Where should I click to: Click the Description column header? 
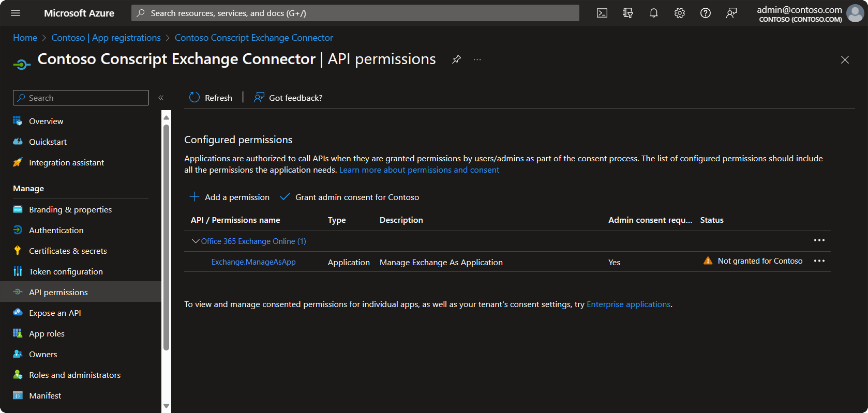coord(401,220)
